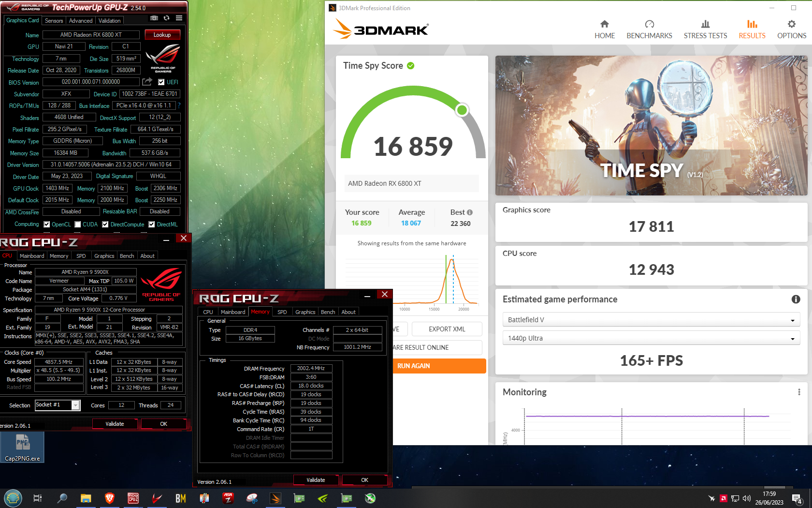Image resolution: width=812 pixels, height=508 pixels.
Task: Click RUN AGAIN in 3DMark
Action: coord(439,366)
